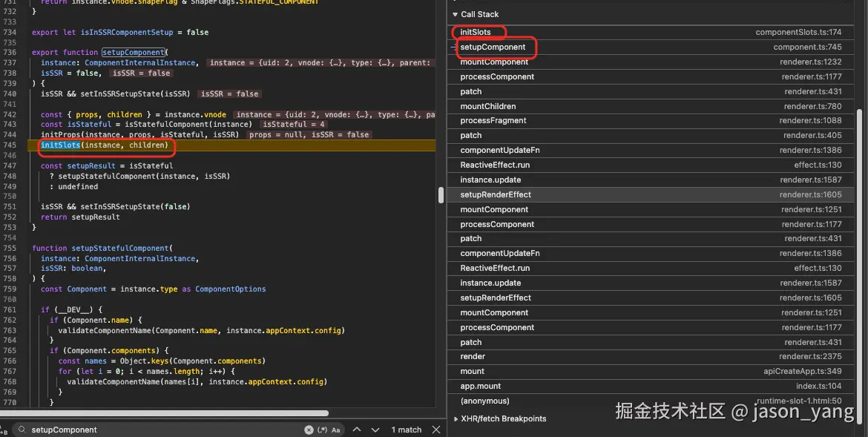The image size is (868, 437).
Task: Toggle match case (Aa) search option
Action: [336, 430]
